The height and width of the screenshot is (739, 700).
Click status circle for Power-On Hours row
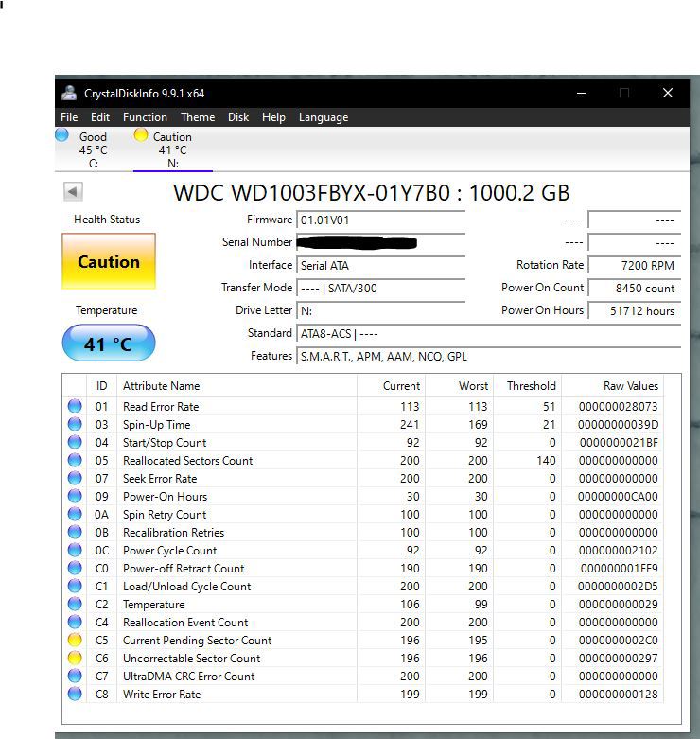click(x=75, y=495)
